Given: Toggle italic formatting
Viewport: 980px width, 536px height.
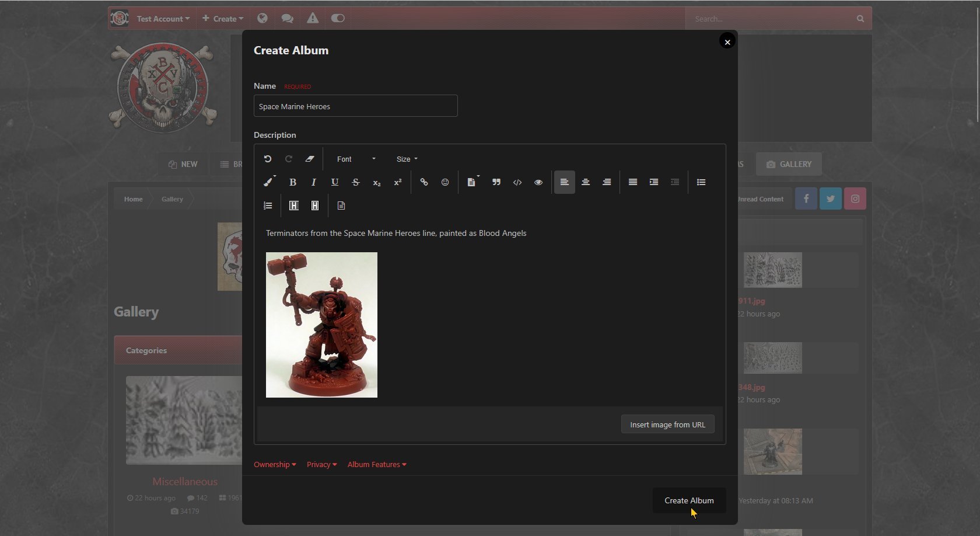Looking at the screenshot, I should click(x=314, y=182).
